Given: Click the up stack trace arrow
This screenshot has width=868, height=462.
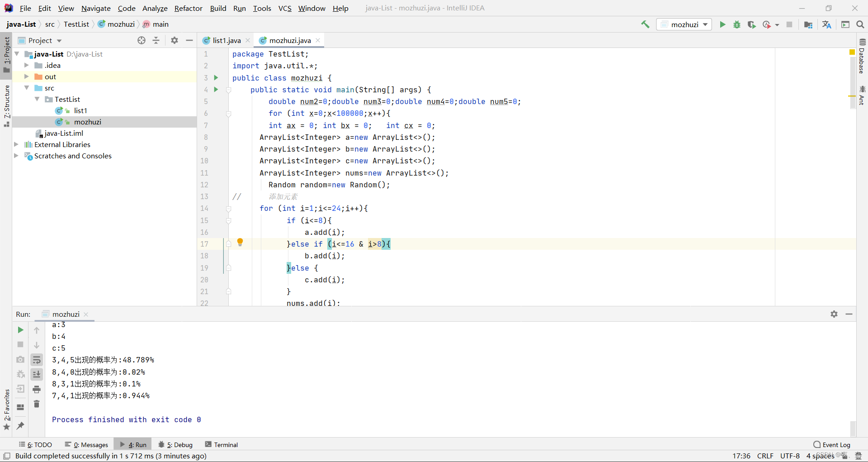Looking at the screenshot, I should tap(37, 330).
